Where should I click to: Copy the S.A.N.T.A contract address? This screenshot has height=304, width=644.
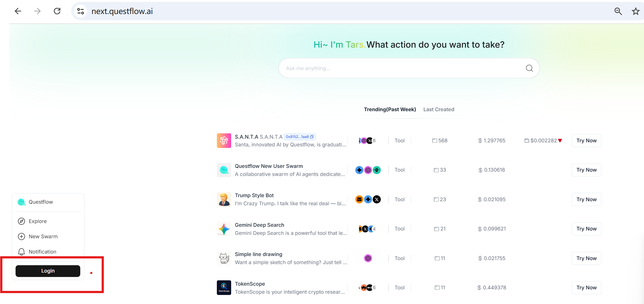pyautogui.click(x=312, y=137)
